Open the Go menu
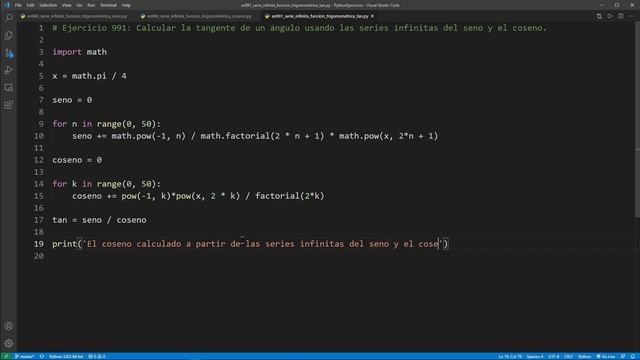This screenshot has width=640, height=360. click(x=79, y=5)
